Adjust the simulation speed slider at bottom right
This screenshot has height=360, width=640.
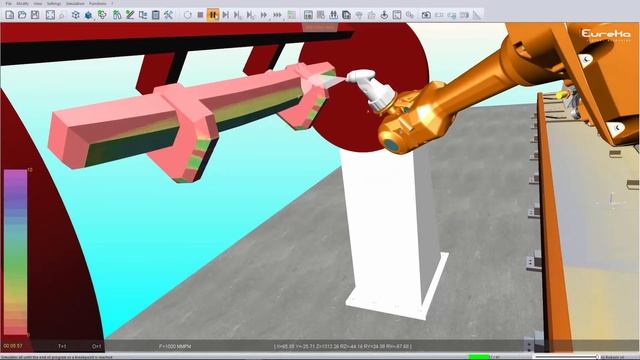click(567, 357)
